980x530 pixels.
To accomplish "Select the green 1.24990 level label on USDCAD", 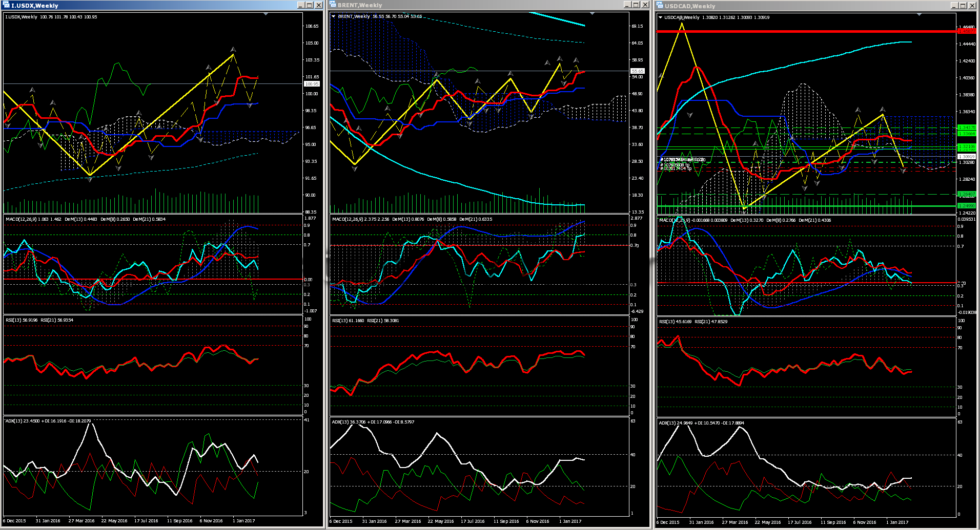I will tap(967, 206).
